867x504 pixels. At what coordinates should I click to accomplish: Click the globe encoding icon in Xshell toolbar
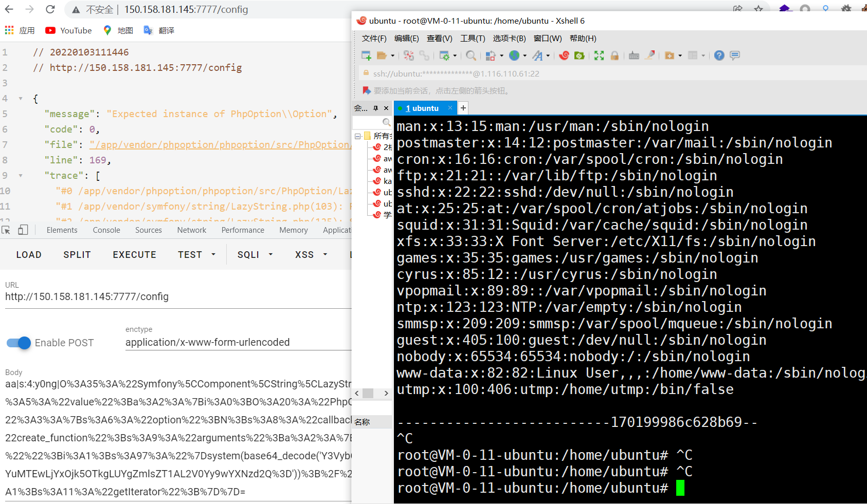pyautogui.click(x=514, y=55)
